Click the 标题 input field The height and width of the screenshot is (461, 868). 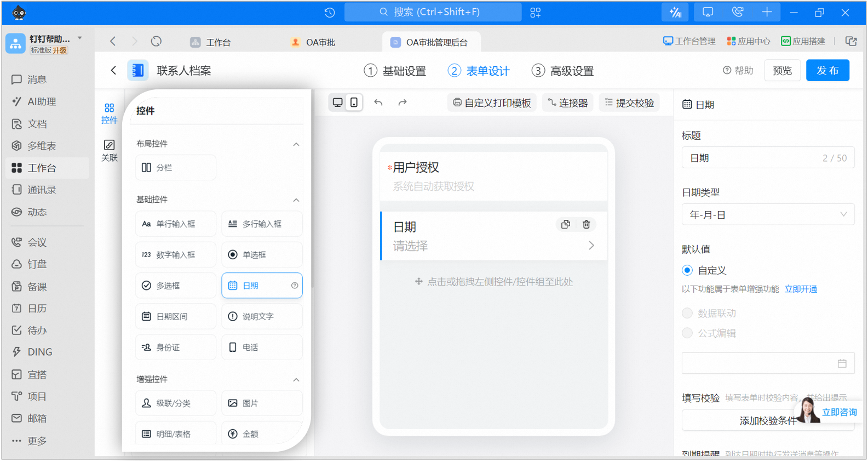click(768, 158)
